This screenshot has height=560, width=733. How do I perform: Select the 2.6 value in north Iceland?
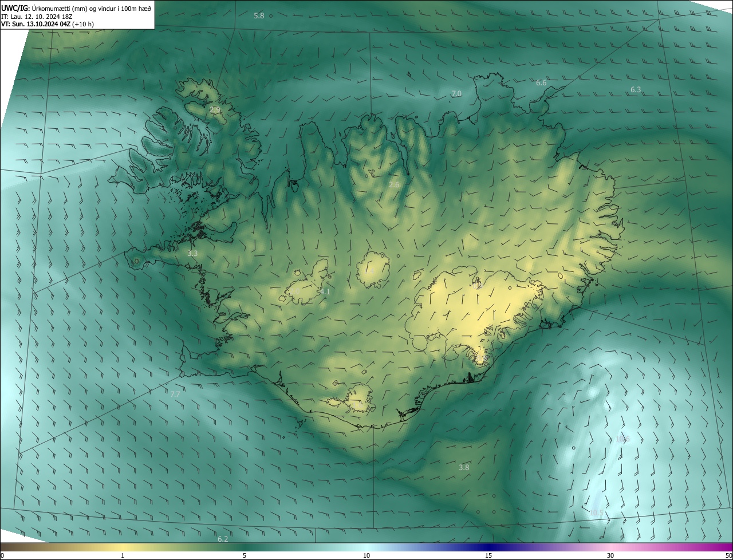[394, 184]
